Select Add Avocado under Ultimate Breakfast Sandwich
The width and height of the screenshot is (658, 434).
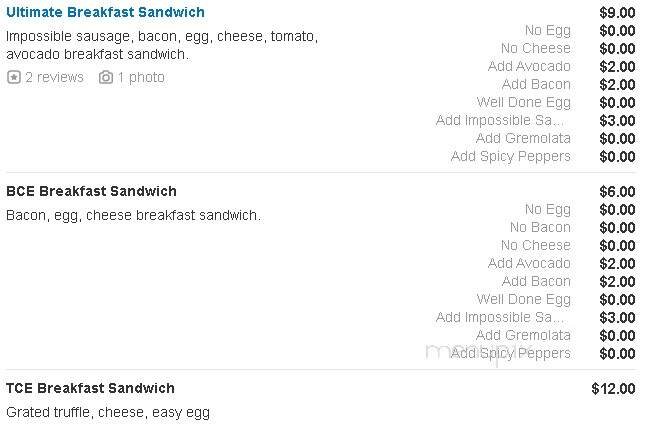pyautogui.click(x=529, y=66)
